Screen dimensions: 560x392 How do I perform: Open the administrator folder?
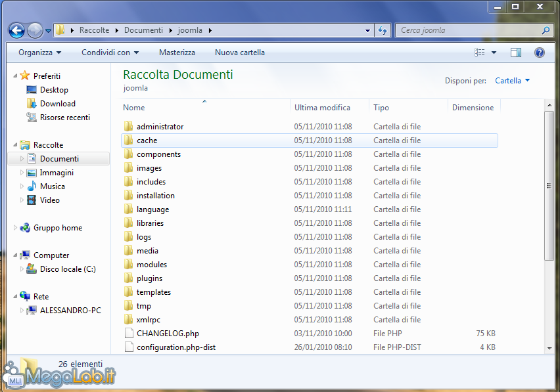pyautogui.click(x=160, y=127)
